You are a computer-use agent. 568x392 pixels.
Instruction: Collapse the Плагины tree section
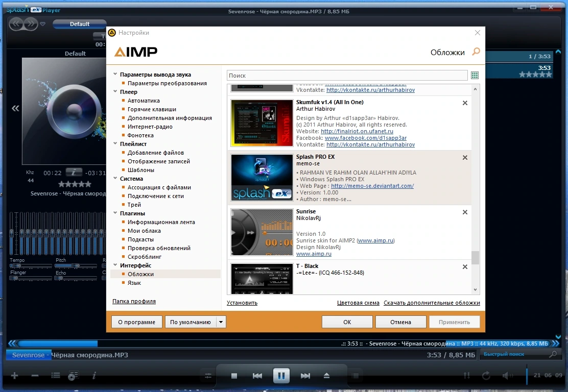(x=115, y=213)
